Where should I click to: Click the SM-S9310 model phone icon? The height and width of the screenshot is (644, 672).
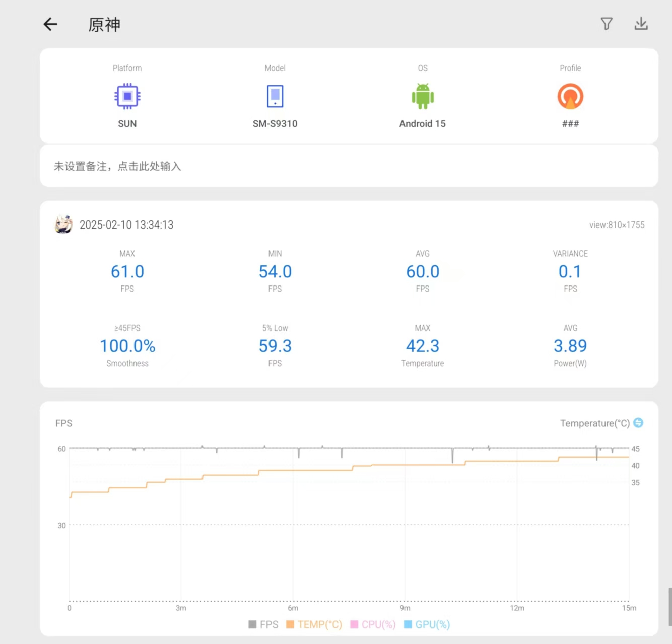point(275,96)
